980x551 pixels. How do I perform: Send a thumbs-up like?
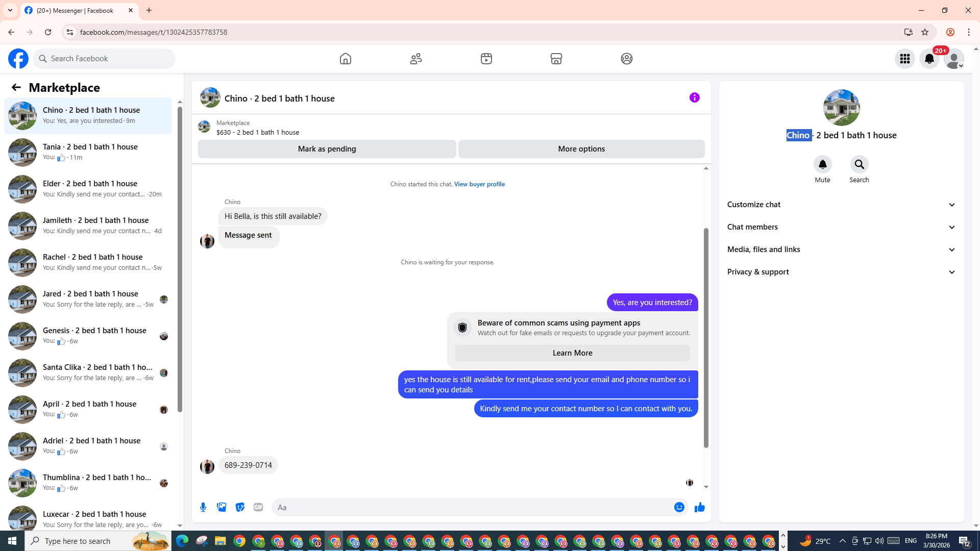point(699,507)
